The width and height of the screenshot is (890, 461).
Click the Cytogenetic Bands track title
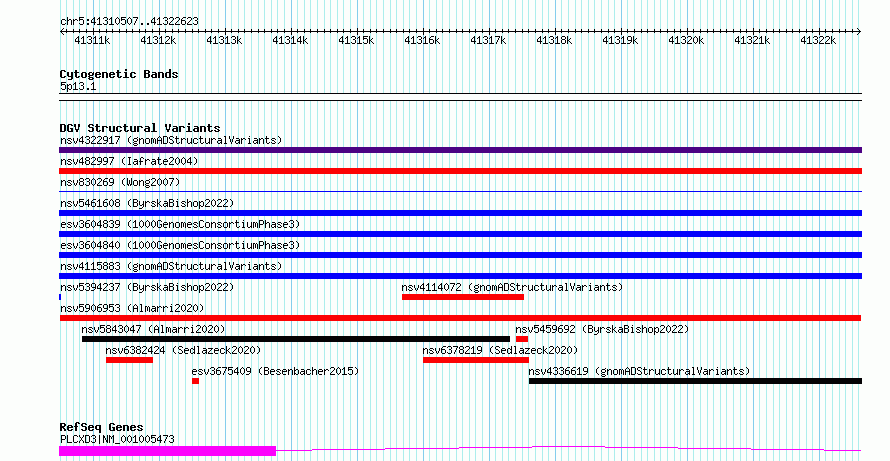point(119,74)
